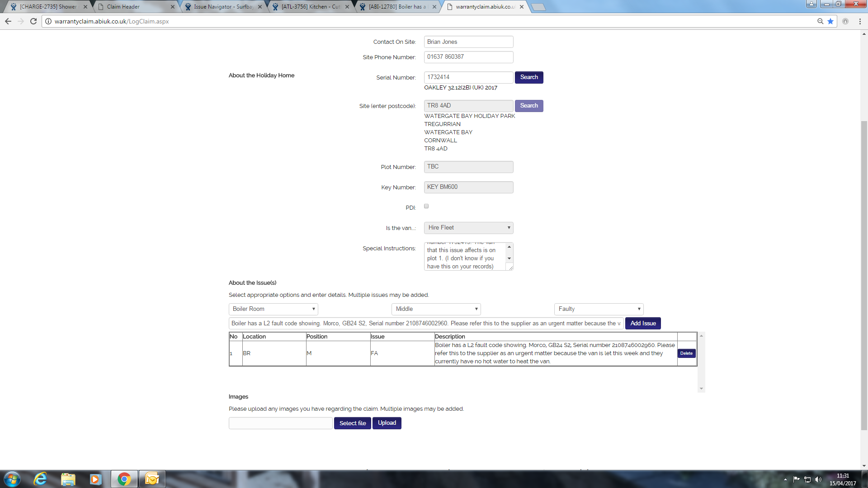
Task: Open the Boiler Room location dropdown
Action: pos(273,309)
